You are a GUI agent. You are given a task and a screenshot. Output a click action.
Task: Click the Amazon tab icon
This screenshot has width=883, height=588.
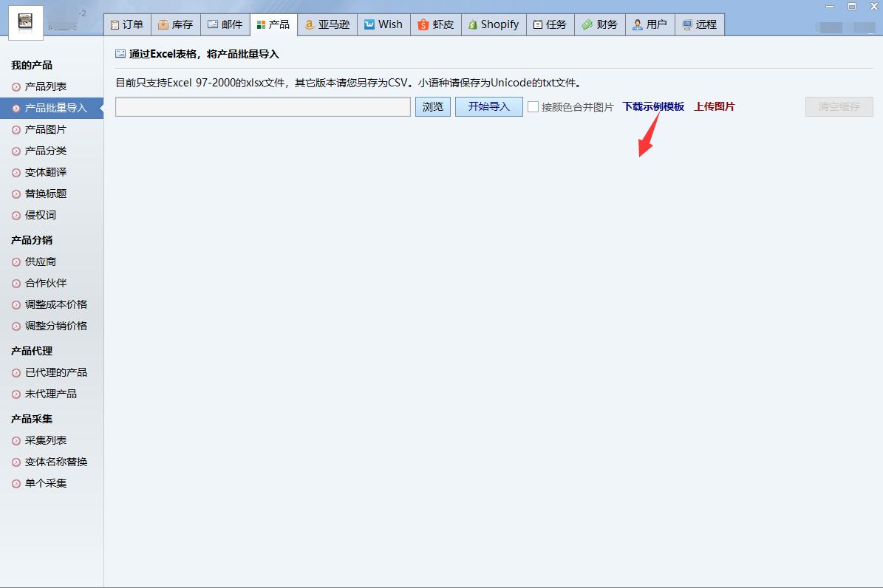pos(310,24)
